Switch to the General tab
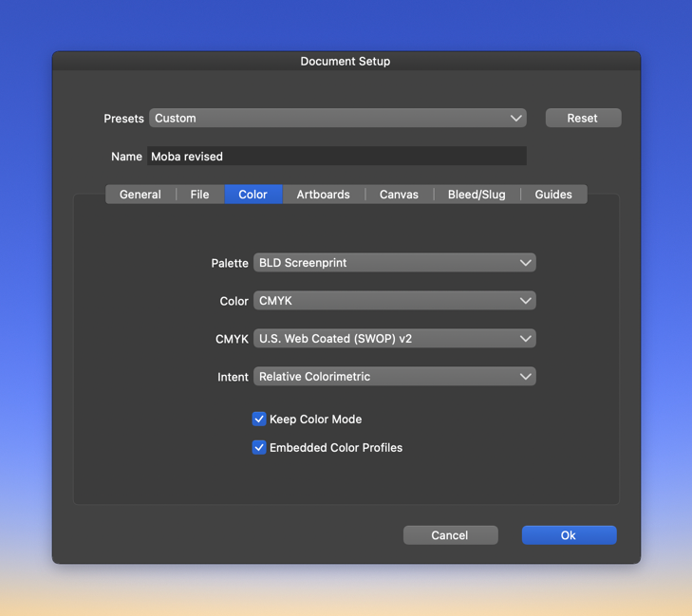The width and height of the screenshot is (692, 616). pyautogui.click(x=140, y=195)
